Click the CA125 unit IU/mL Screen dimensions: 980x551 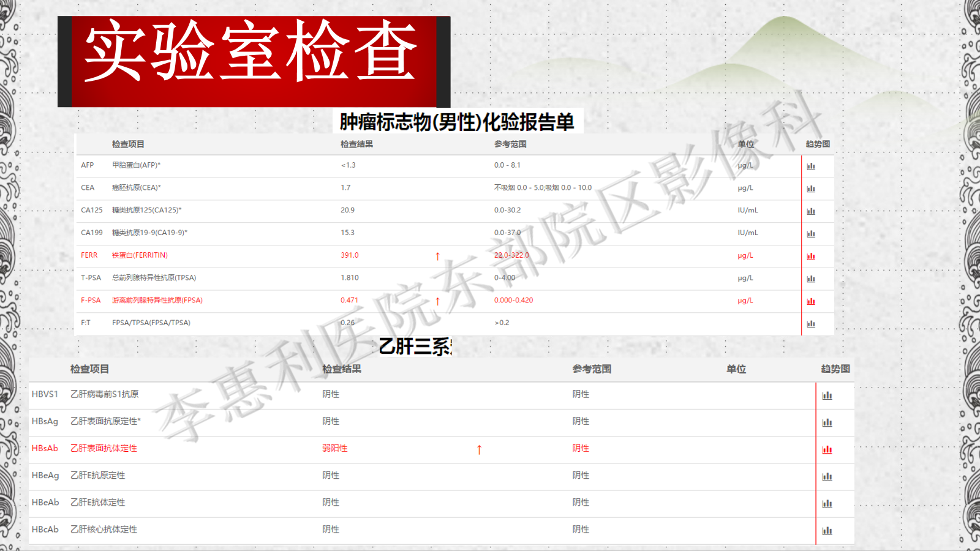[747, 210]
